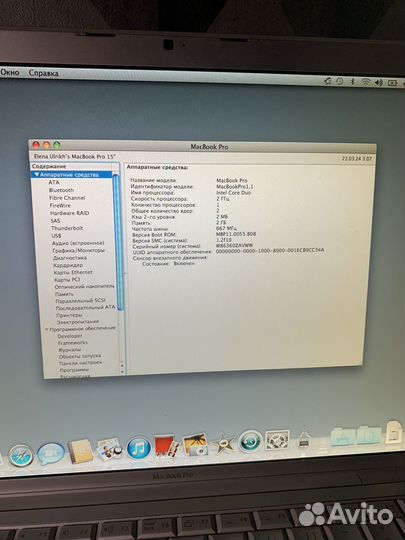Select USB in the sidebar
Viewport: 405px width, 540px height.
(x=56, y=236)
